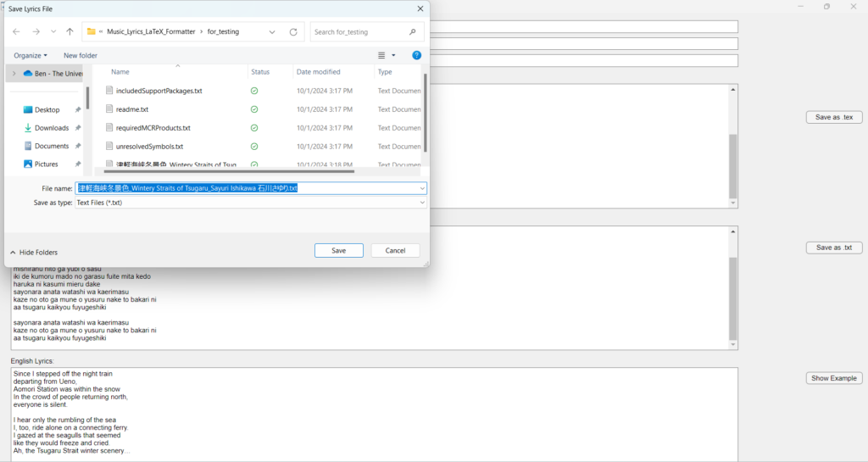Click romaji lyrics scrollbar up arrow
This screenshot has width=868, height=462.
coord(733,231)
